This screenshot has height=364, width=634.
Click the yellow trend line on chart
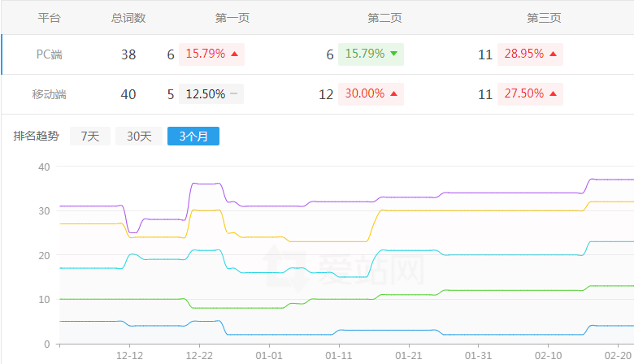pyautogui.click(x=488, y=210)
